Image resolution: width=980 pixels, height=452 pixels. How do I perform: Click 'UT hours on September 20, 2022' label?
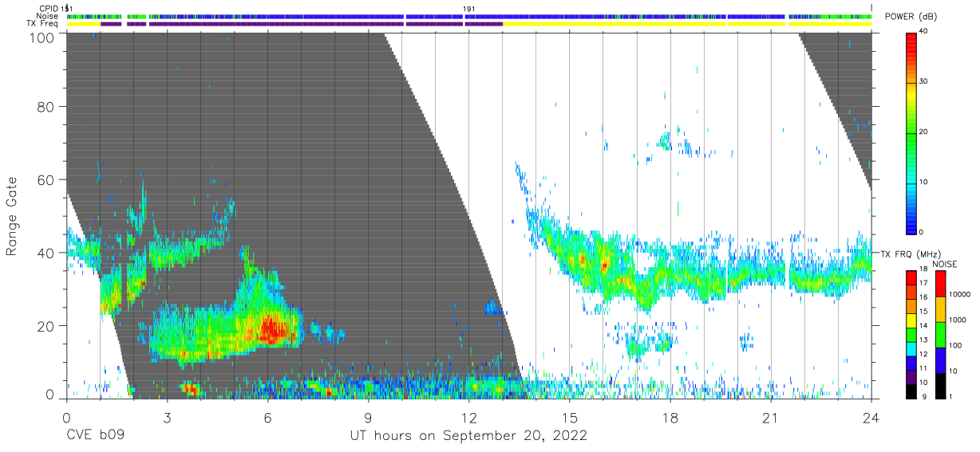[x=468, y=435]
